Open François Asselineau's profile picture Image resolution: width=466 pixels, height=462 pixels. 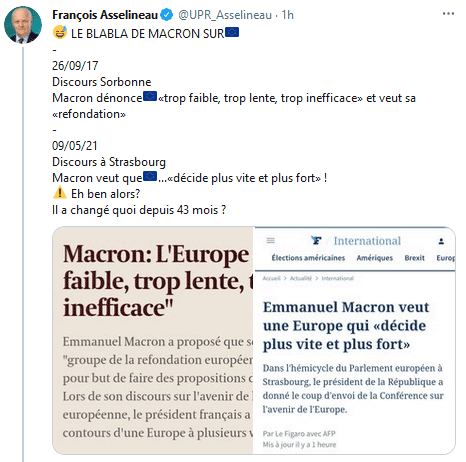click(x=23, y=25)
